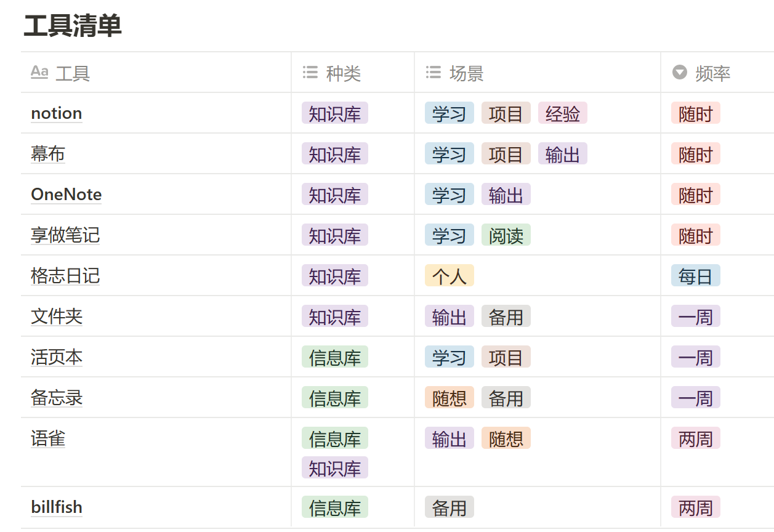Click 学习 tag in 幕布 row

coord(449,154)
